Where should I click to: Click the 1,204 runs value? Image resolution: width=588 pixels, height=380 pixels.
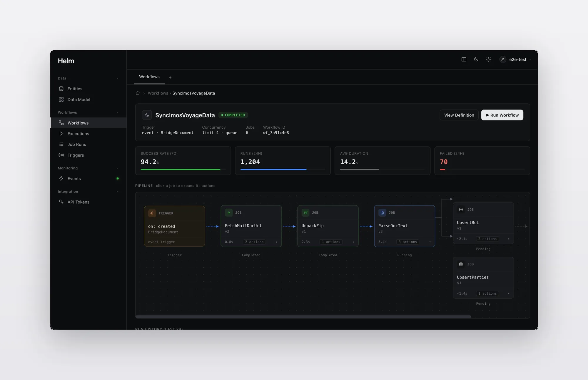point(250,162)
